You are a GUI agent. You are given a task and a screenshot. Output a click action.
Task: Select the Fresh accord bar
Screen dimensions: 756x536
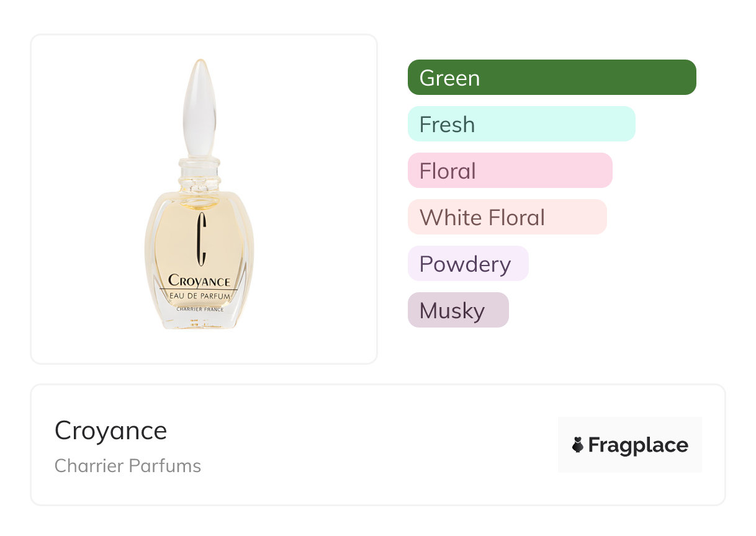click(521, 124)
